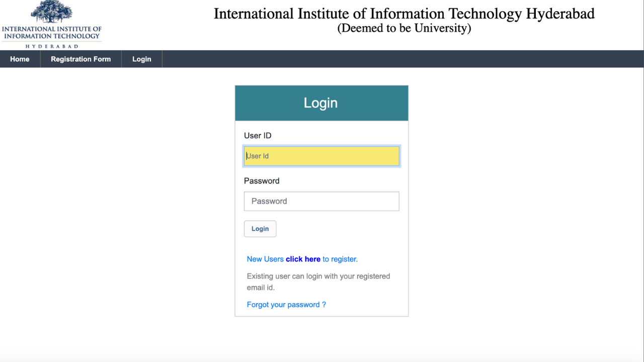
Task: Click the User ID field label
Action: pyautogui.click(x=258, y=135)
